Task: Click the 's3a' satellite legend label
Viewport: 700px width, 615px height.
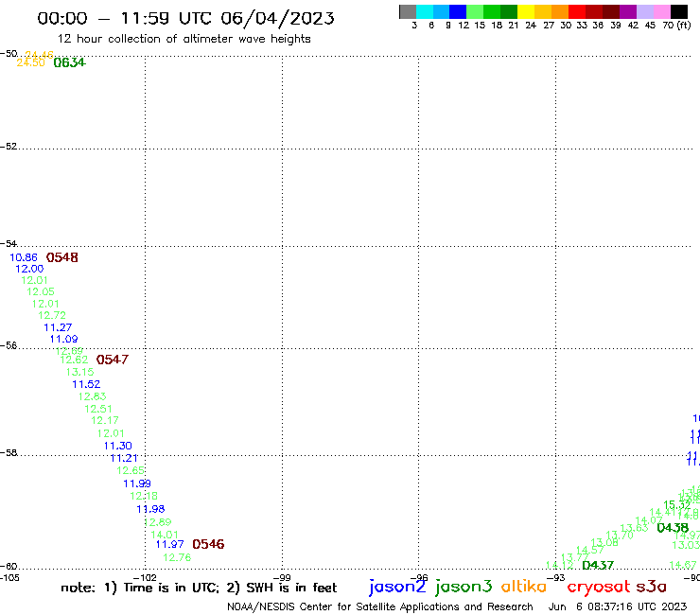Action: [x=652, y=587]
